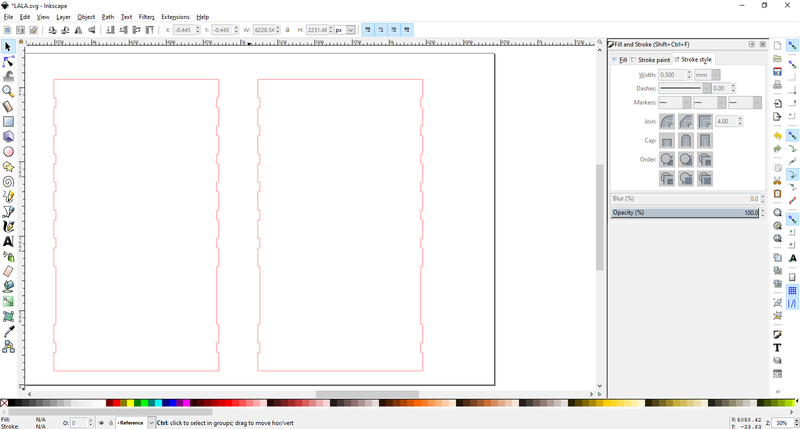The image size is (800, 429).
Task: Toggle the snap to grids button
Action: (792, 291)
